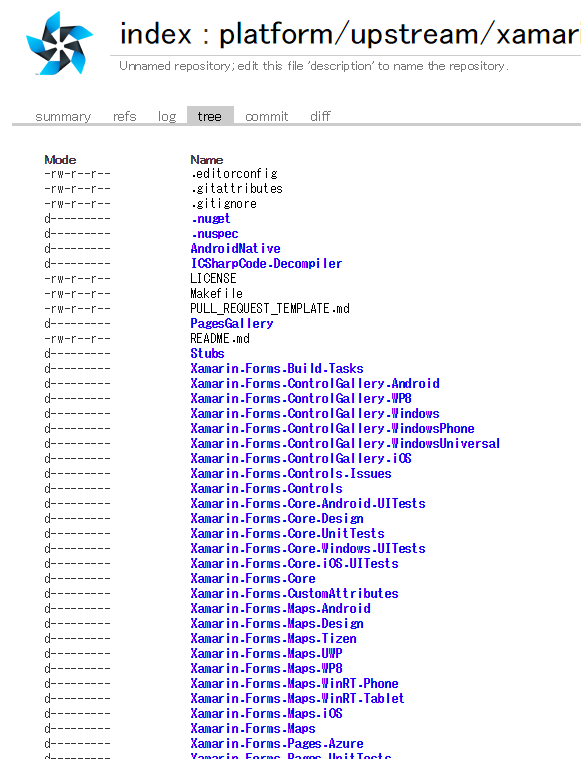Open the summary tab

pos(63,117)
